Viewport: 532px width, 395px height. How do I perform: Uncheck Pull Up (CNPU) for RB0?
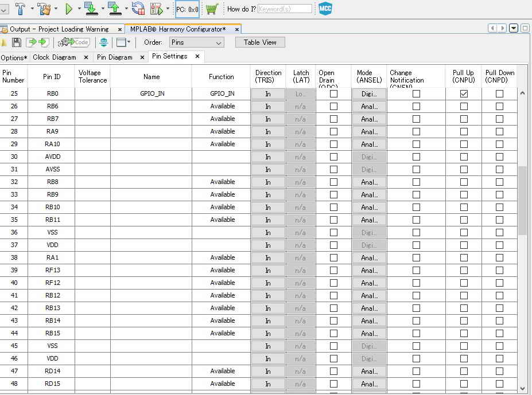(x=464, y=93)
